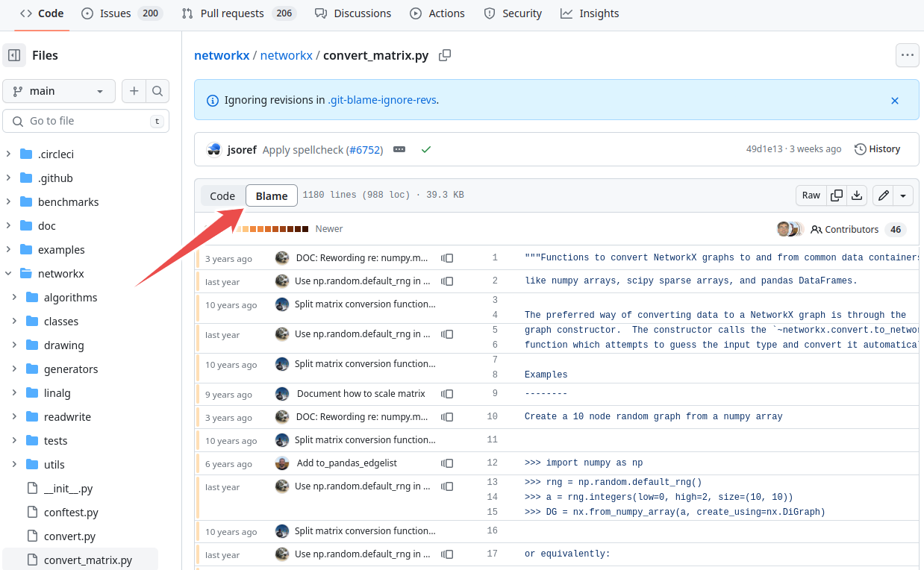Copy raw file contents icon

pyautogui.click(x=837, y=195)
